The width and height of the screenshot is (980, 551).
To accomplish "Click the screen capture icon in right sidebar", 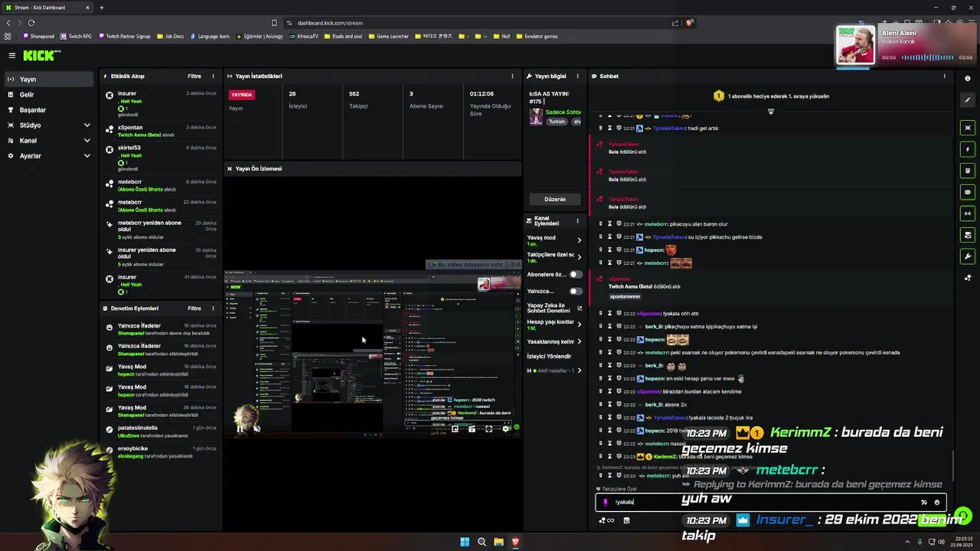I will (968, 128).
